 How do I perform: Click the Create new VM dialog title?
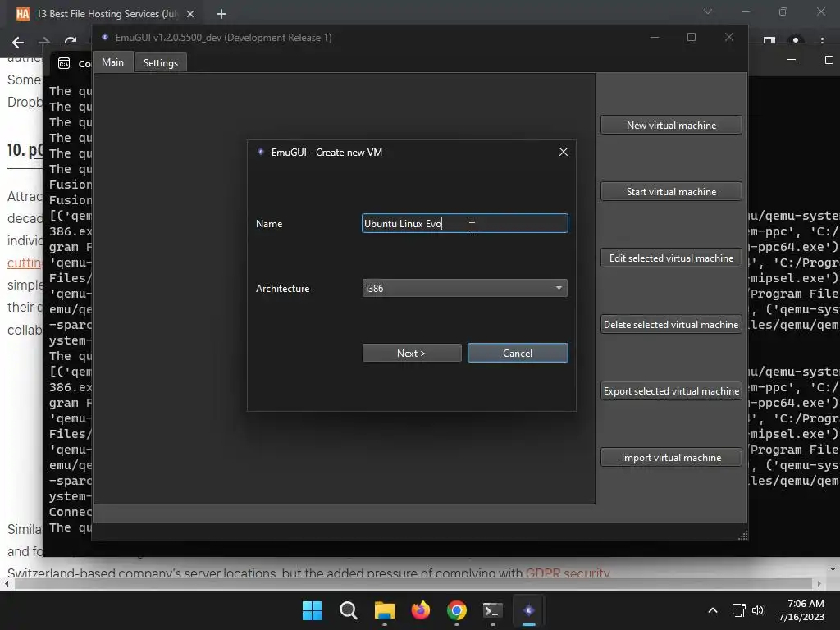pos(326,152)
